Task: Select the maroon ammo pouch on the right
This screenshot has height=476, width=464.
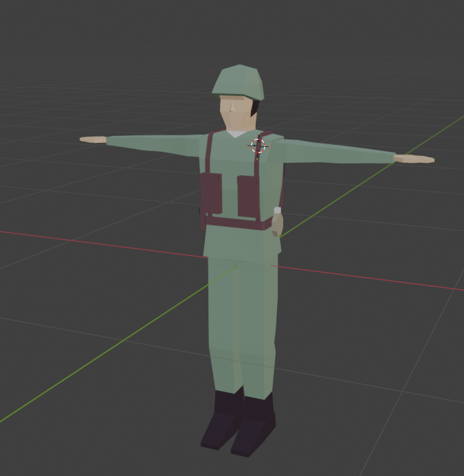Action: [247, 196]
